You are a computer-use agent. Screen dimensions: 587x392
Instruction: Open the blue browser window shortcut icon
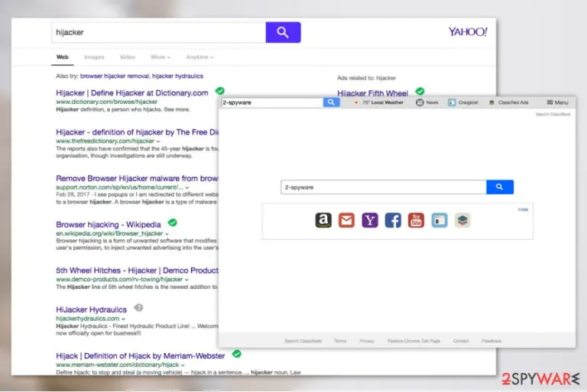[439, 220]
